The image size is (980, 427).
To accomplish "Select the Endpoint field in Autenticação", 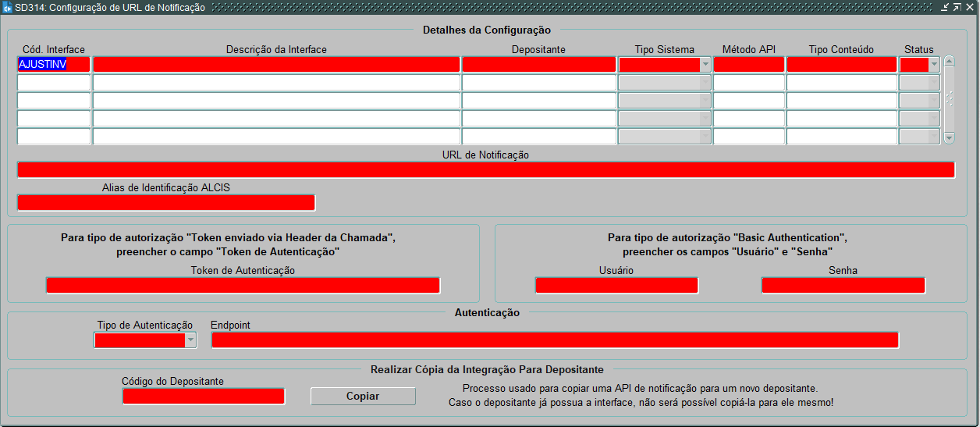I will (555, 340).
